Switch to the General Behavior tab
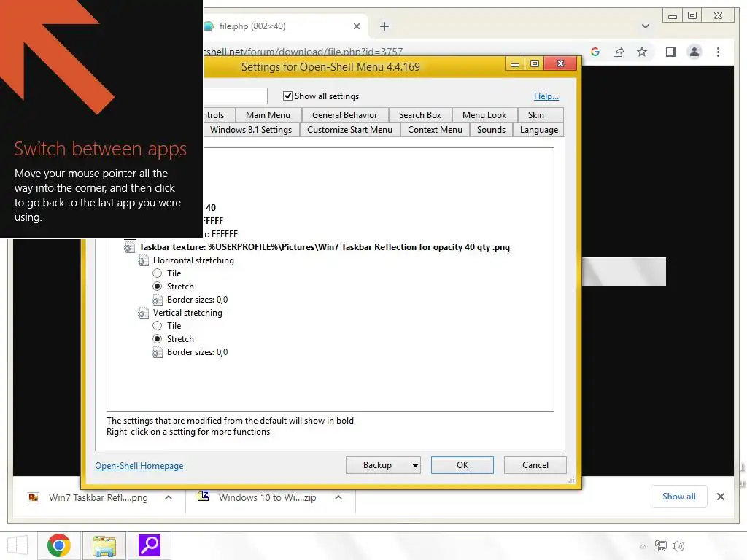This screenshot has height=560, width=747. coord(344,114)
